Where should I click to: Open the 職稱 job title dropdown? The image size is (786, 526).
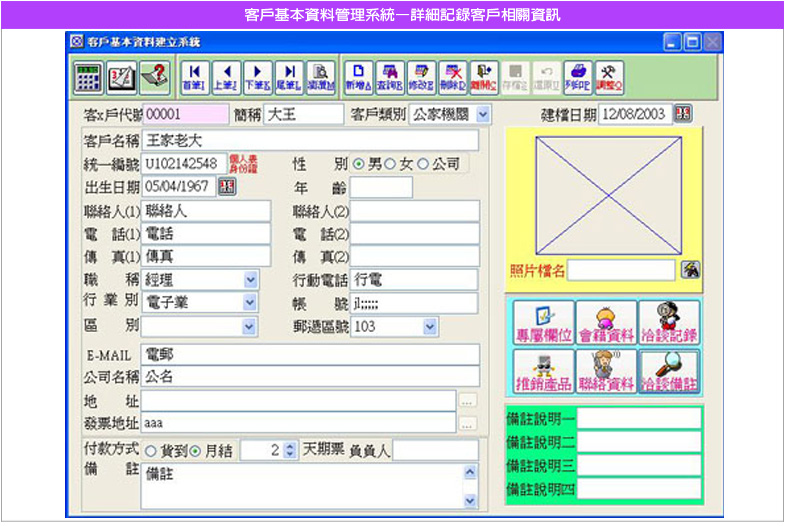(249, 279)
